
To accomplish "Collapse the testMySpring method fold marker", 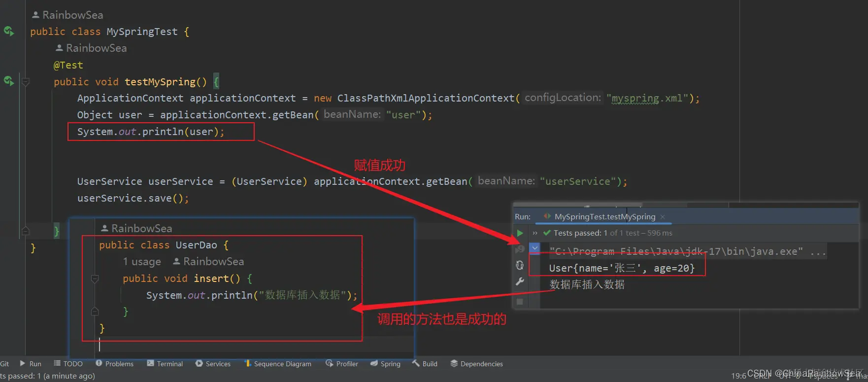I will pyautogui.click(x=26, y=82).
